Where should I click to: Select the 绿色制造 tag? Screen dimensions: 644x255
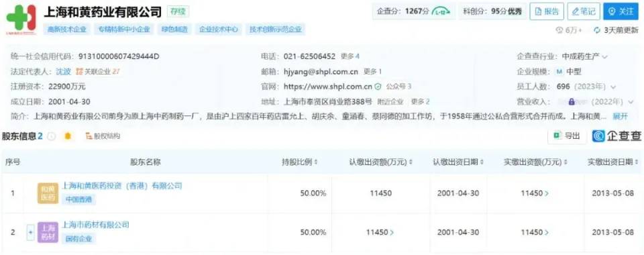tap(174, 30)
